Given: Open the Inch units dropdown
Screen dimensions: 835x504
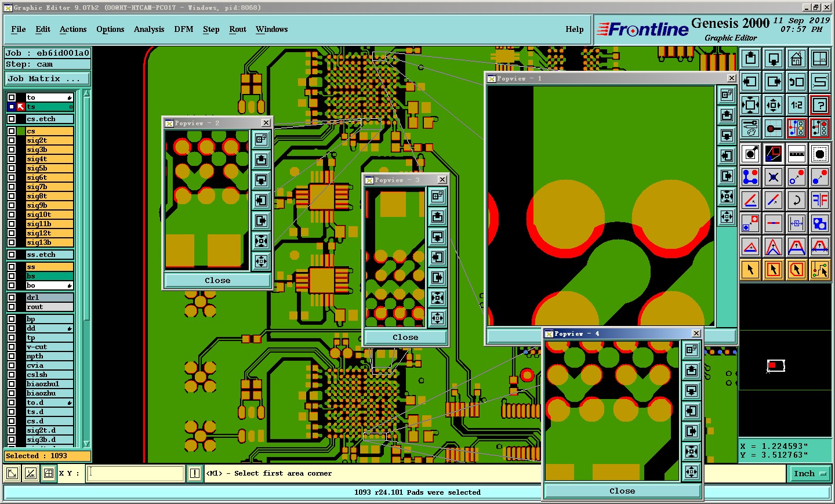Looking at the screenshot, I should click(809, 474).
